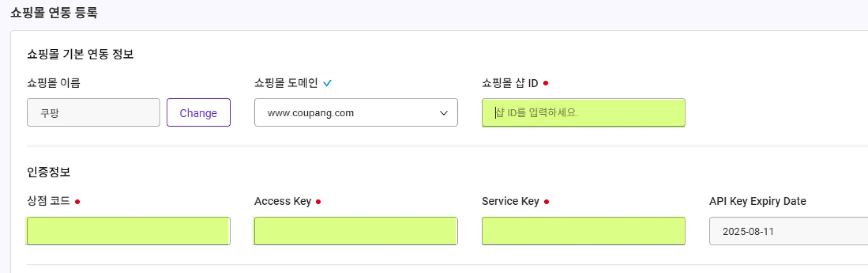Viewport: 868px width, 273px height.
Task: Click the API Key Expiry Date field
Action: tap(788, 231)
